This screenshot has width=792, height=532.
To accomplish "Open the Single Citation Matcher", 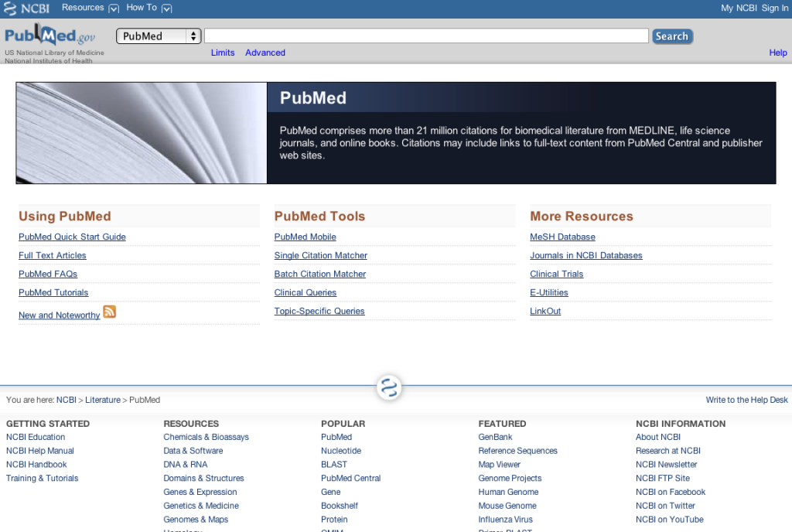I will [321, 255].
